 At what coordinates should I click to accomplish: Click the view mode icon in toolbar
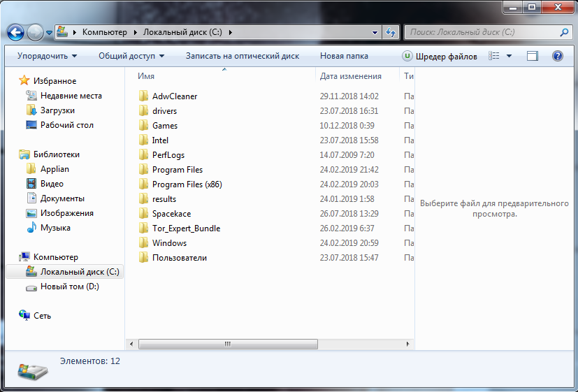pyautogui.click(x=494, y=56)
